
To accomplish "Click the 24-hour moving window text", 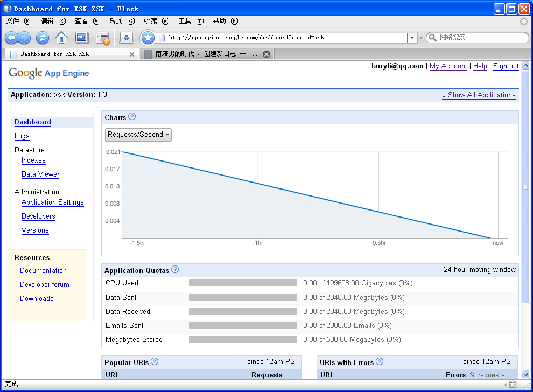I will point(480,270).
